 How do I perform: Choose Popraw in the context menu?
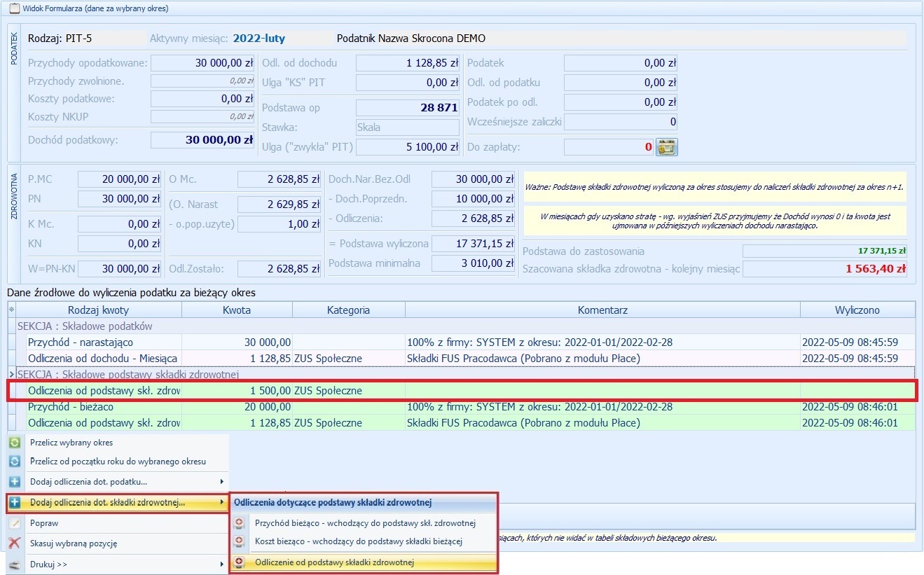[118, 523]
